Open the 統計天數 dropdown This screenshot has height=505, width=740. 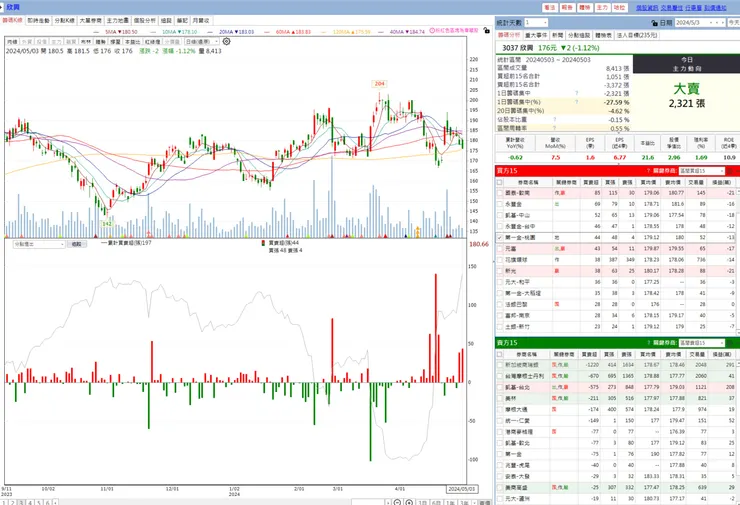point(536,23)
